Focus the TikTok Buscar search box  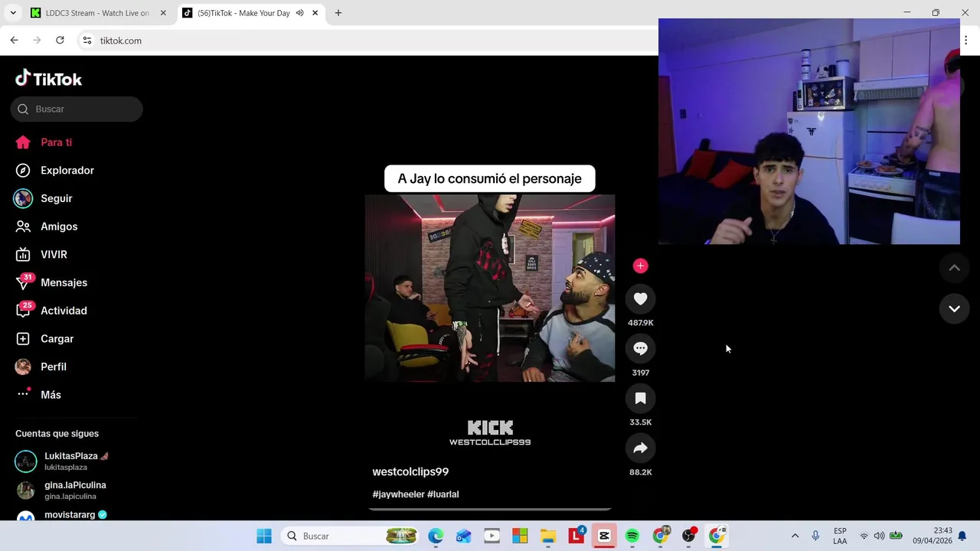click(77, 109)
